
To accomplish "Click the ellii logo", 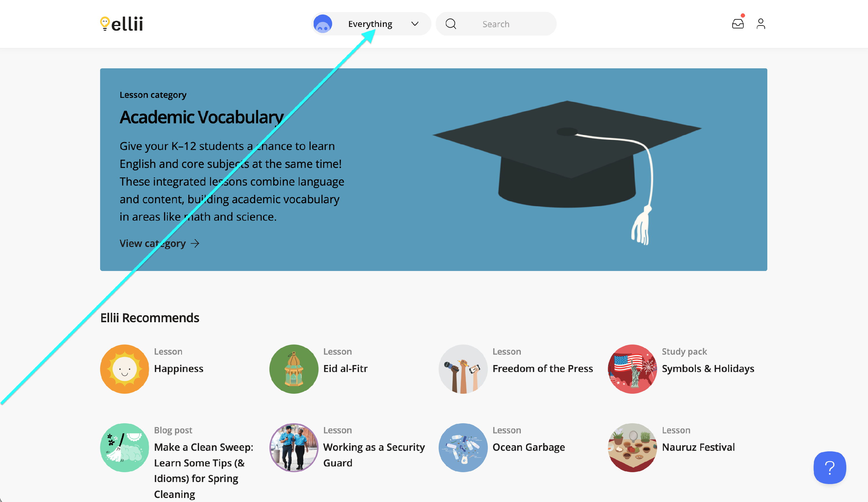I will pos(121,24).
